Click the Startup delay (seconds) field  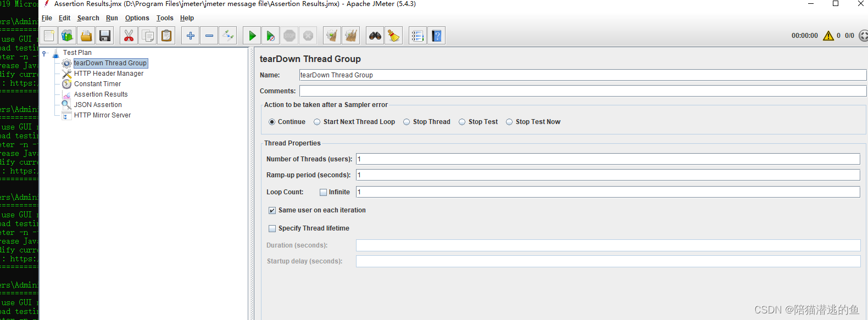(608, 261)
